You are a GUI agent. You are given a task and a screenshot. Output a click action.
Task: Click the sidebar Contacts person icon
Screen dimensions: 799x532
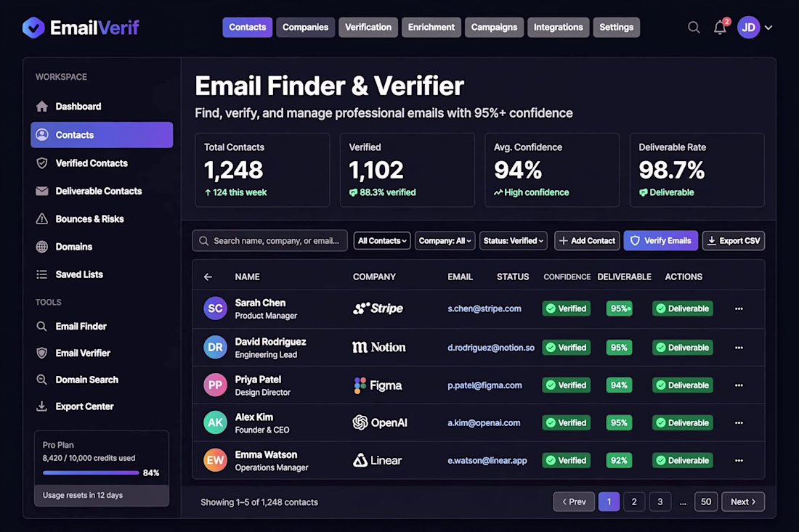click(42, 134)
